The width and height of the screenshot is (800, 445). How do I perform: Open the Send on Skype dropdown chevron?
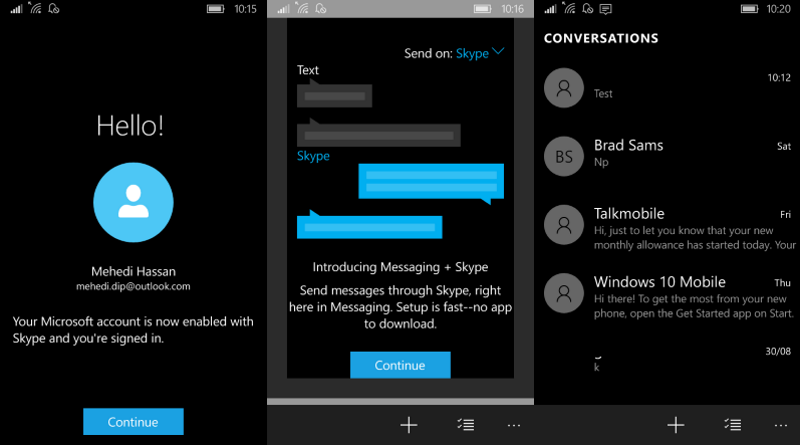point(498,52)
